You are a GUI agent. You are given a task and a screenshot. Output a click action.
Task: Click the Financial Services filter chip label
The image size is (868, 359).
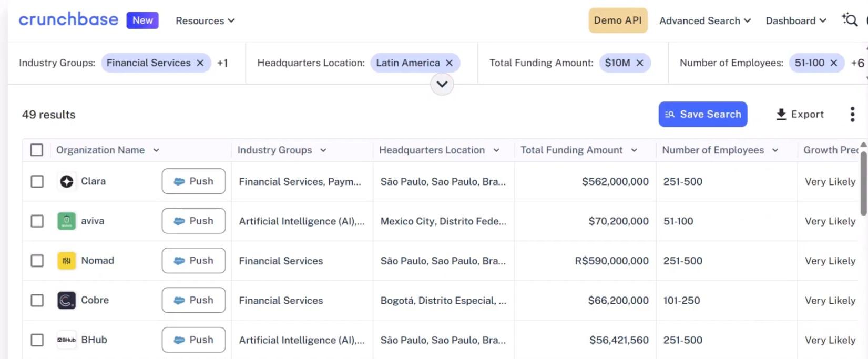point(148,63)
